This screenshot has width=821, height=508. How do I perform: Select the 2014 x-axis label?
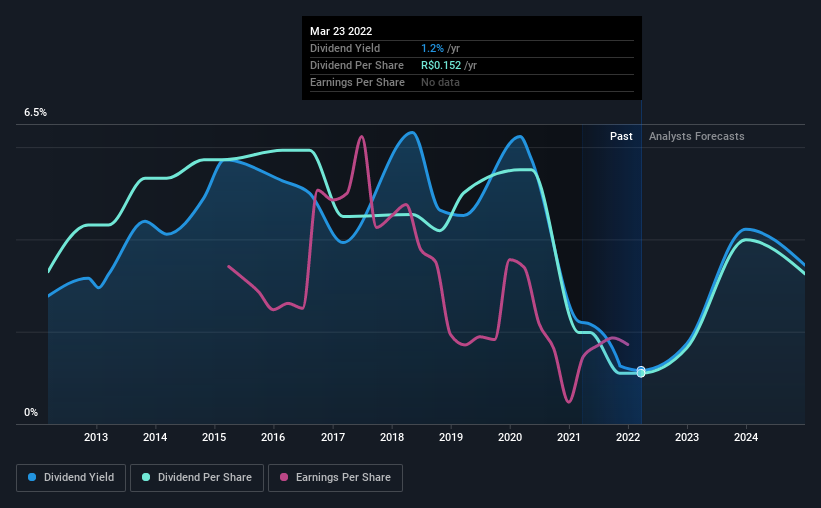pos(155,437)
